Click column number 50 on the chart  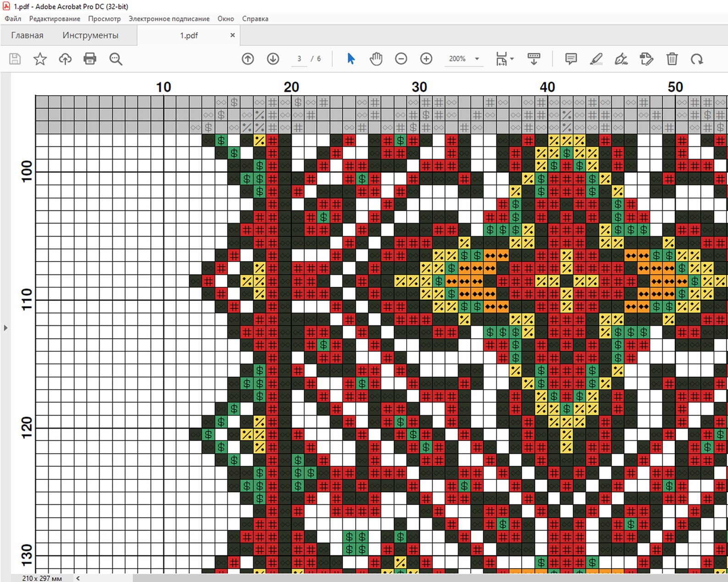(675, 87)
